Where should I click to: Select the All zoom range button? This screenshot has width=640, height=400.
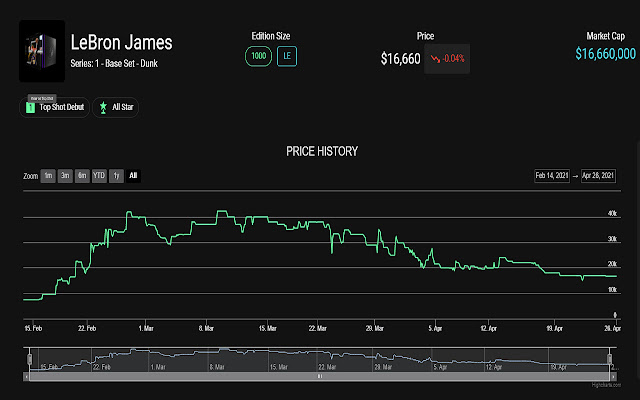(x=133, y=176)
